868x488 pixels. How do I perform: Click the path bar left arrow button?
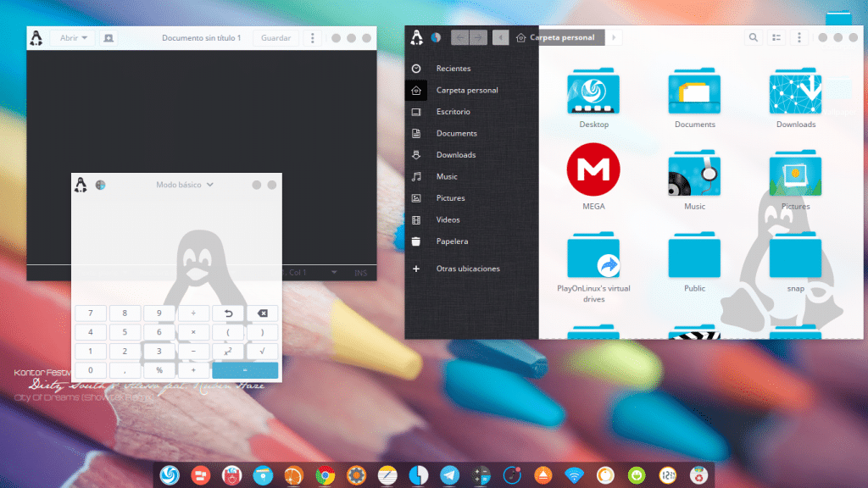tap(500, 37)
